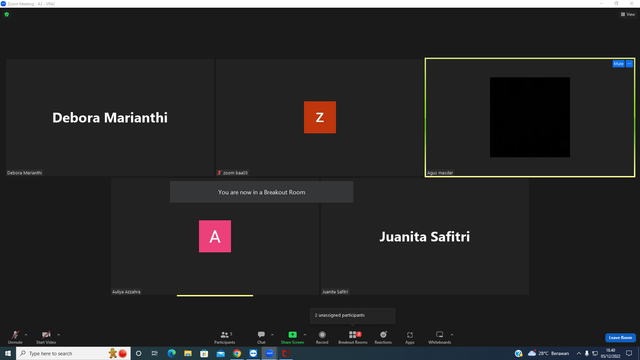Start your video camera
This screenshot has width=640, height=360.
[46, 337]
